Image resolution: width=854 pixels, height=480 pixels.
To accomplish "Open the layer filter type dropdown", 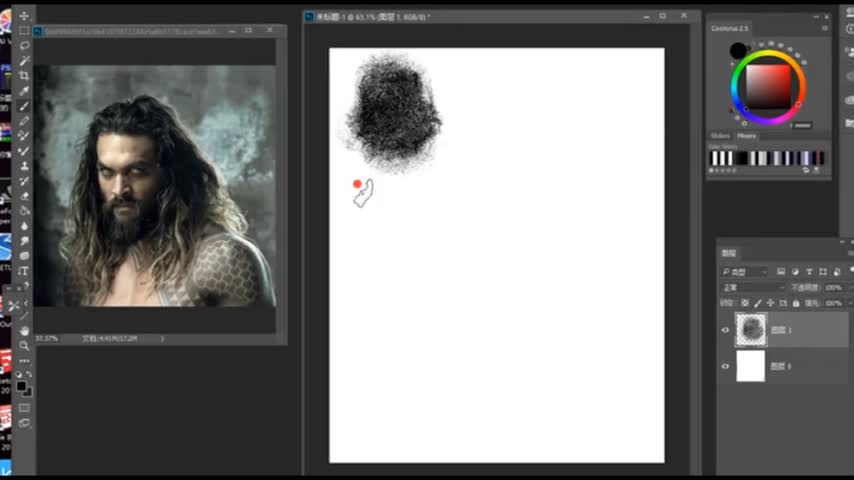I will pyautogui.click(x=744, y=271).
